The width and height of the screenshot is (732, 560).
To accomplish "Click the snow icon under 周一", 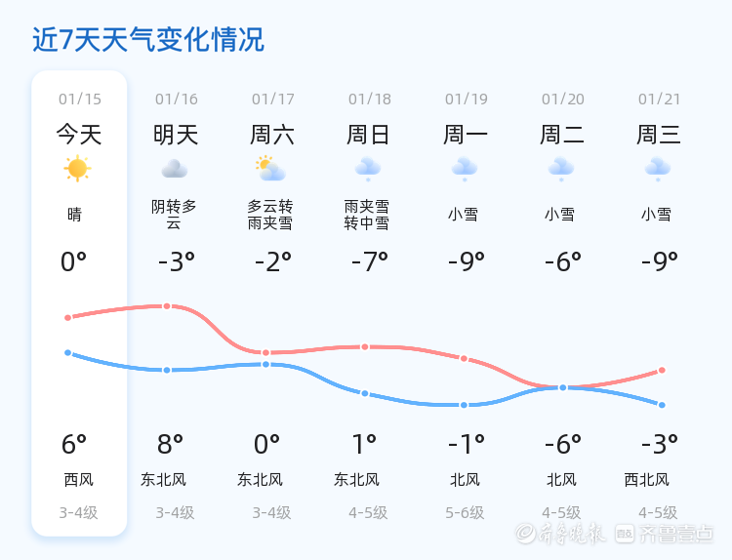I will 465,169.
